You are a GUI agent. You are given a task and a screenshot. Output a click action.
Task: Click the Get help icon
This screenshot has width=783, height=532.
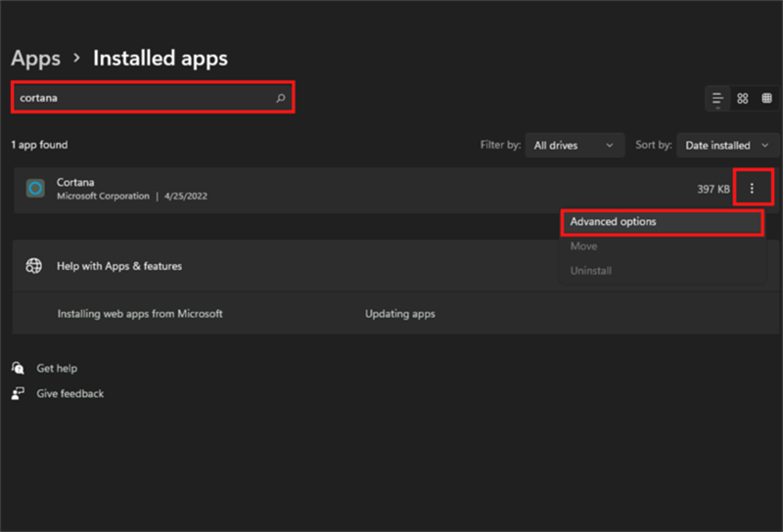pos(18,369)
